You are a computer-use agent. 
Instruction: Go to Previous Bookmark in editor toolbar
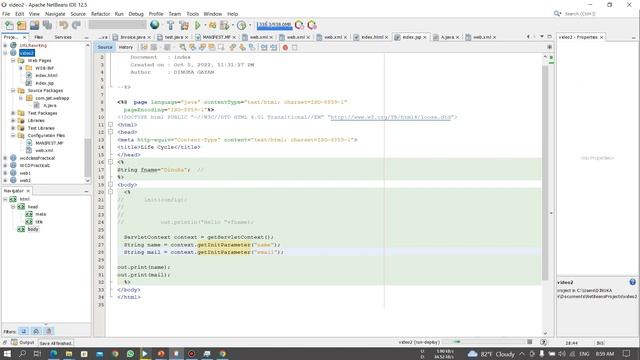(x=233, y=47)
